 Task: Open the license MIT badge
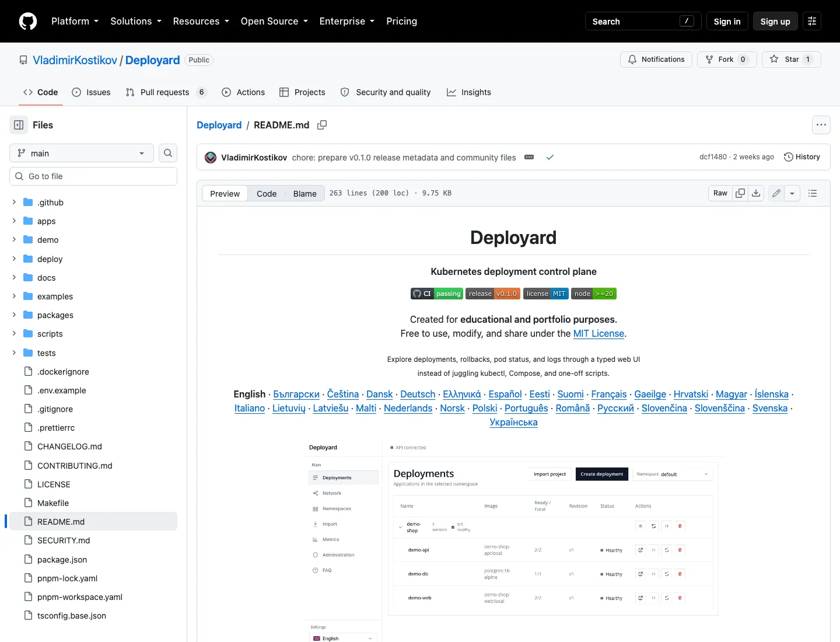546,294
